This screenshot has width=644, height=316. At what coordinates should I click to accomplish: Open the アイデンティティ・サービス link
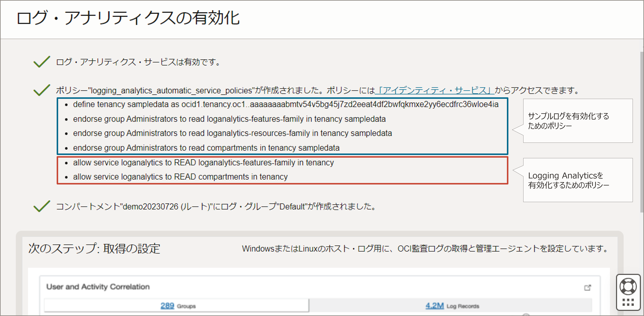(434, 90)
